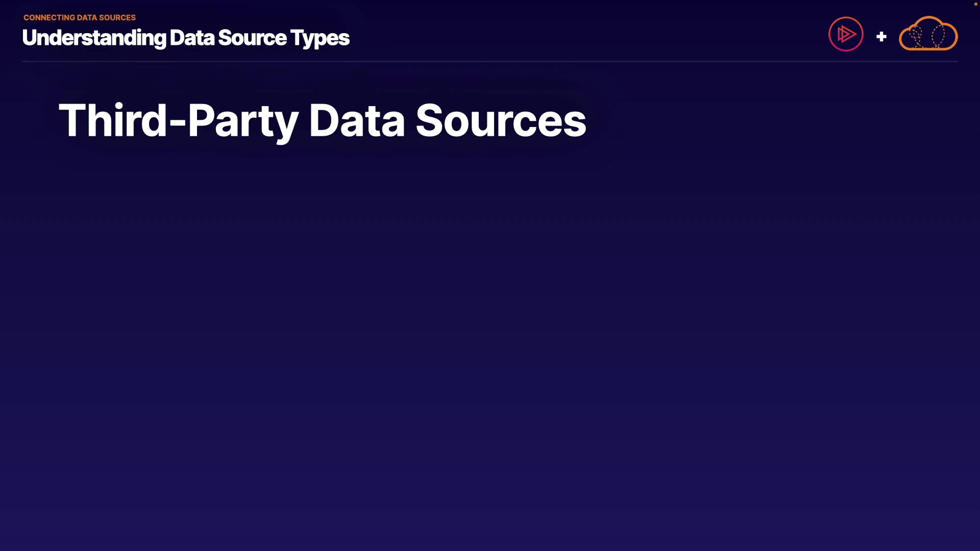This screenshot has width=980, height=551.
Task: Click the word "Source" in the slide title
Action: pyautogui.click(x=252, y=38)
